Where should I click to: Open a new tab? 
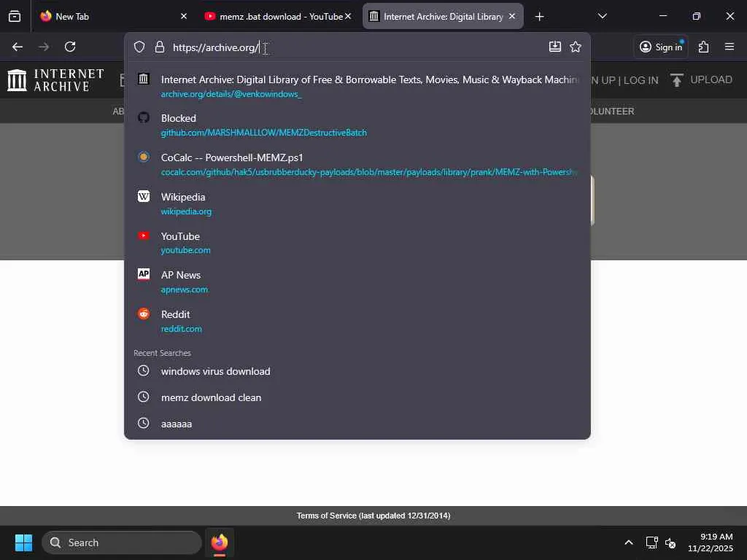(x=539, y=17)
